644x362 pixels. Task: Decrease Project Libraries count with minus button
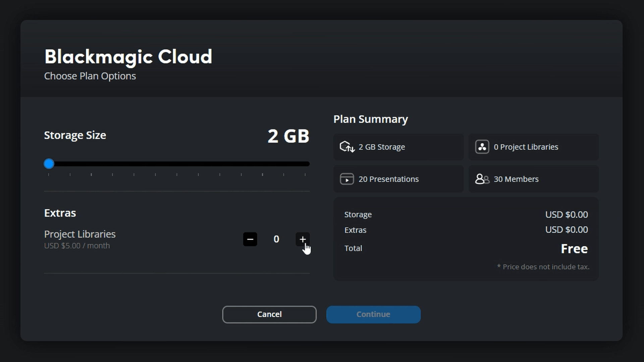click(250, 239)
